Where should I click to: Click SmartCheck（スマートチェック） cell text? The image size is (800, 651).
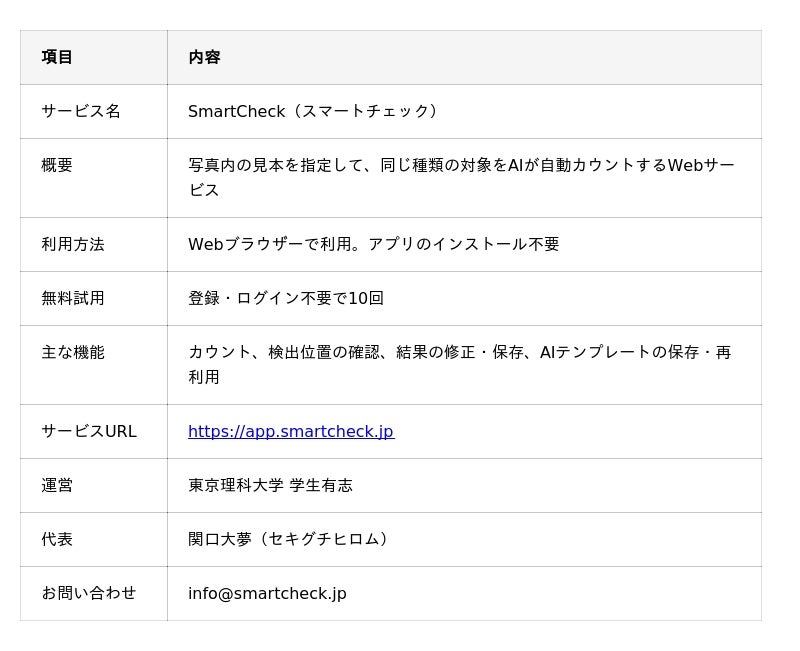pyautogui.click(x=315, y=111)
